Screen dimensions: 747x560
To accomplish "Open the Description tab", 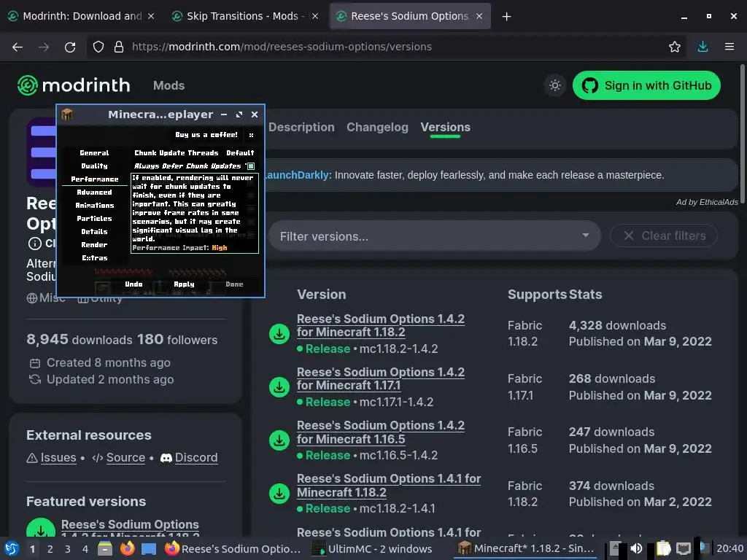I will pyautogui.click(x=301, y=127).
